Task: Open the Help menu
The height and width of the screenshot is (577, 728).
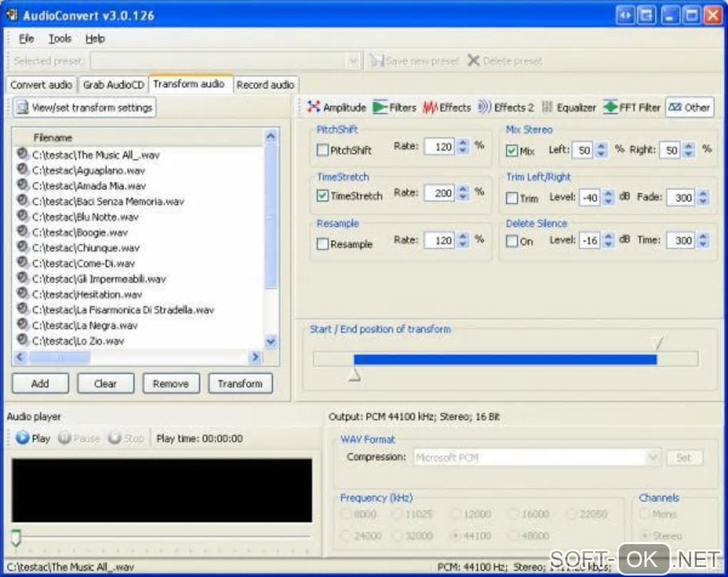Action: click(95, 39)
